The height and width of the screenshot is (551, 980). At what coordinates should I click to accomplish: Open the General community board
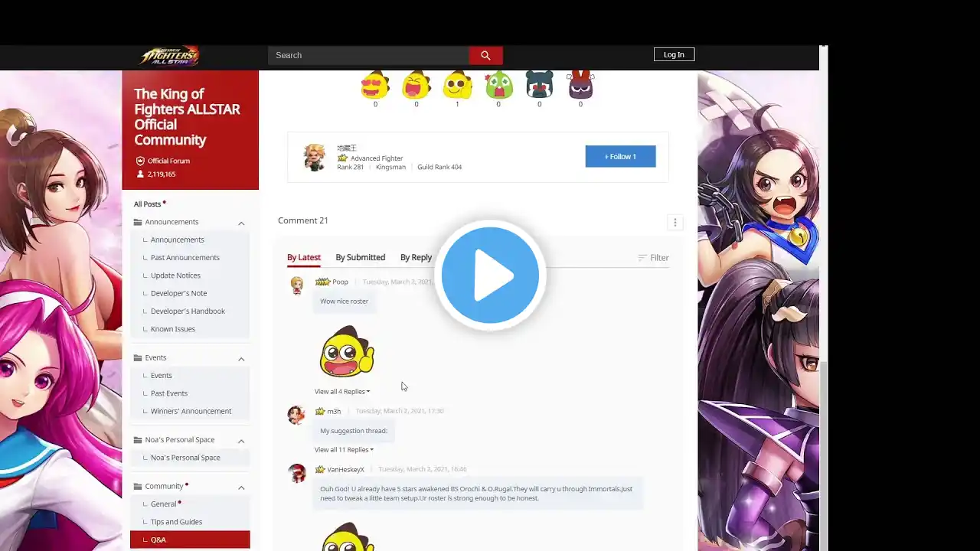[163, 504]
